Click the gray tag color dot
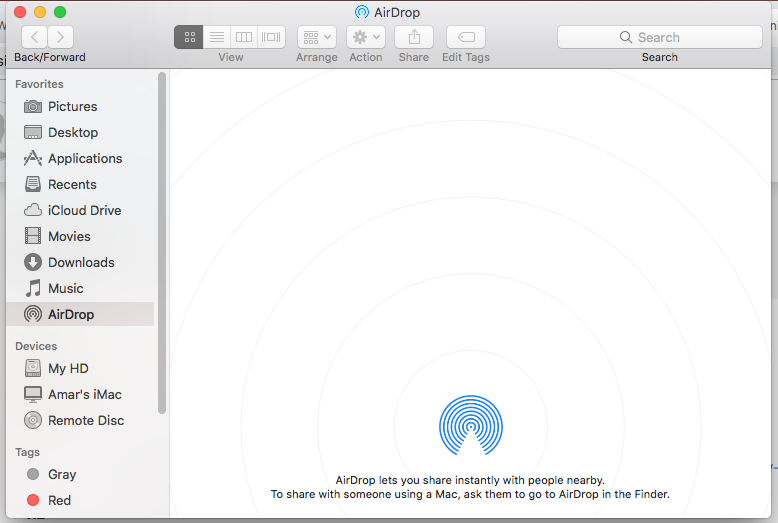Viewport: 778px width, 523px height. point(33,474)
